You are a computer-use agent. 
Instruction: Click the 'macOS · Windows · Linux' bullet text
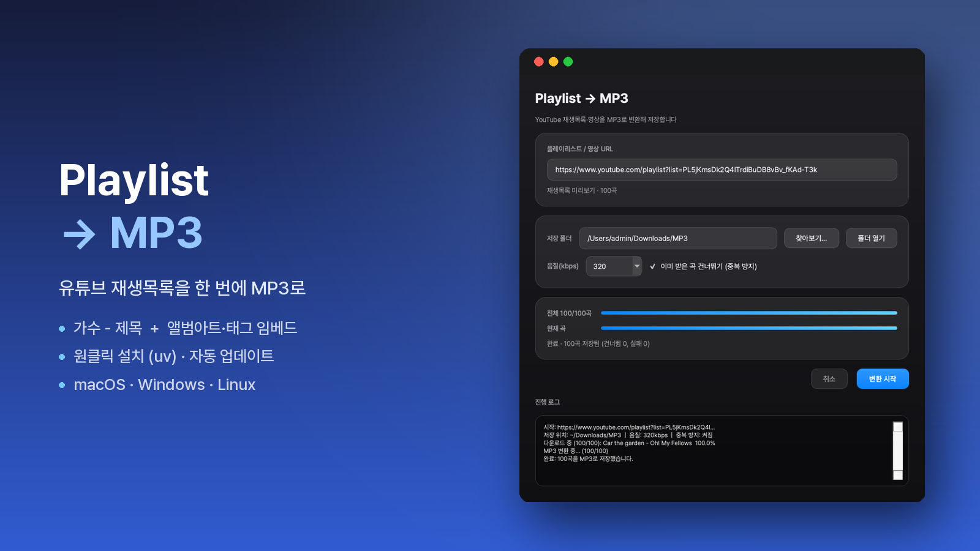pyautogui.click(x=165, y=384)
